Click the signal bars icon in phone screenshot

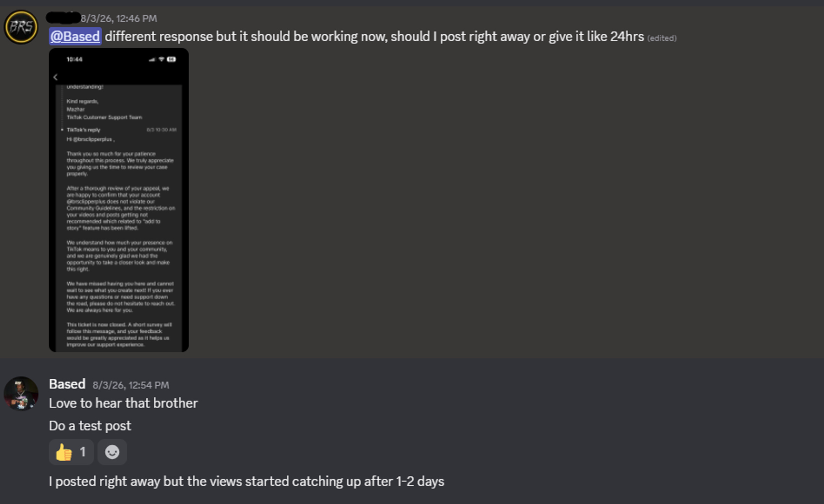[x=152, y=60]
